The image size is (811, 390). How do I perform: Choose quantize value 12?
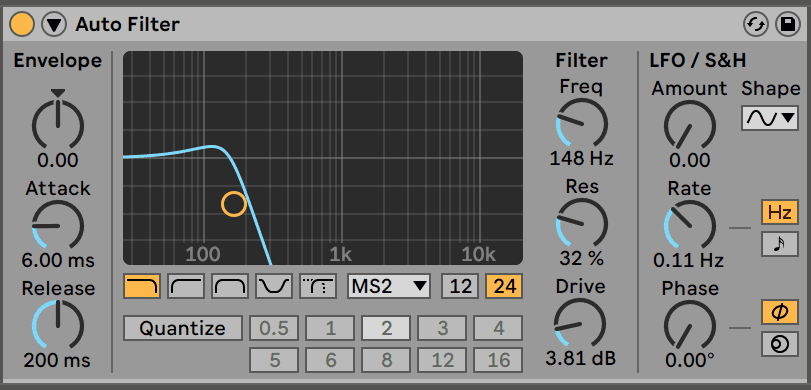coord(442,360)
